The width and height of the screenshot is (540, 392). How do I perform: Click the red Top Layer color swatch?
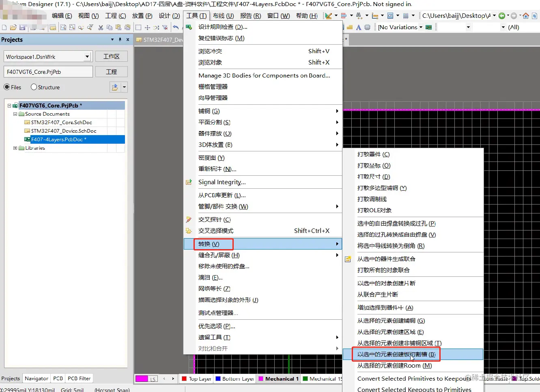click(x=184, y=379)
